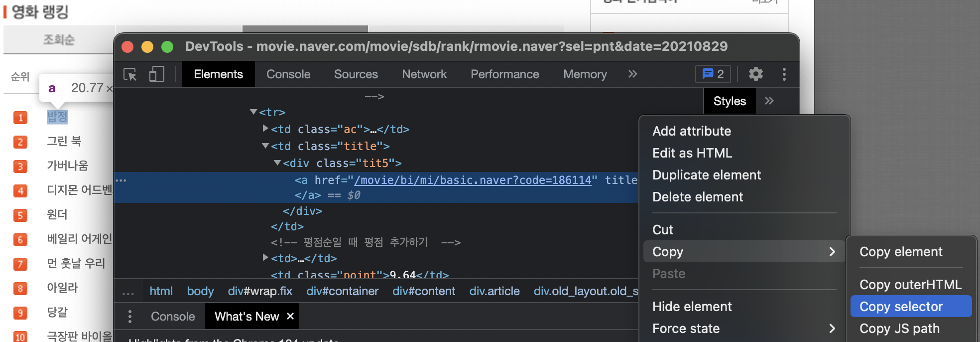The width and height of the screenshot is (980, 342).
Task: Open the DevTools three-dot customize menu
Action: (784, 74)
